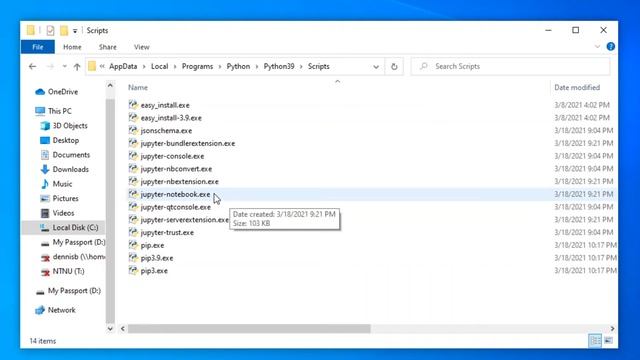This screenshot has width=640, height=360.
Task: Click the Search Scripts input field
Action: 511,67
